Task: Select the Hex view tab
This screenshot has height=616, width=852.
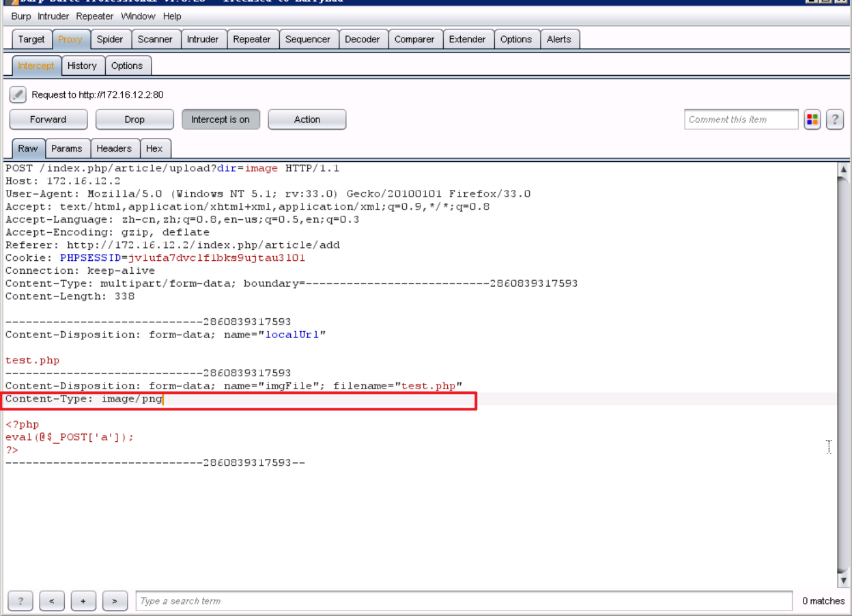Action: tap(154, 148)
